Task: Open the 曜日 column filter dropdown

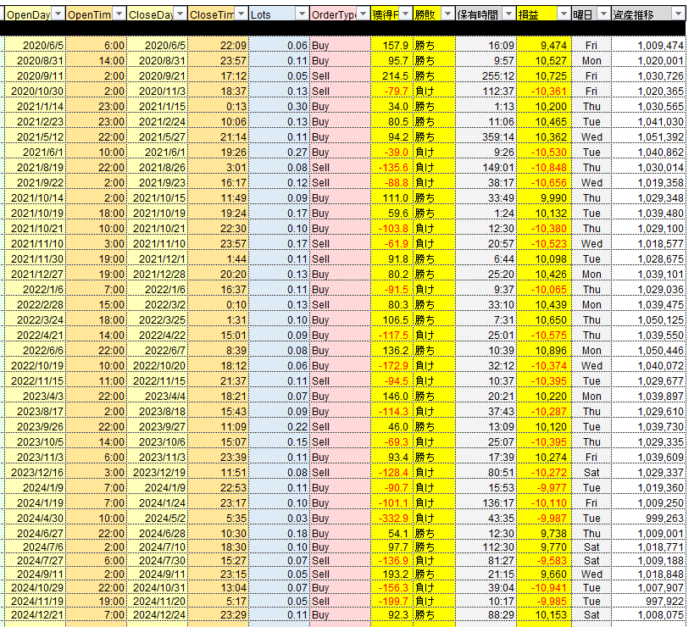Action: [x=604, y=14]
